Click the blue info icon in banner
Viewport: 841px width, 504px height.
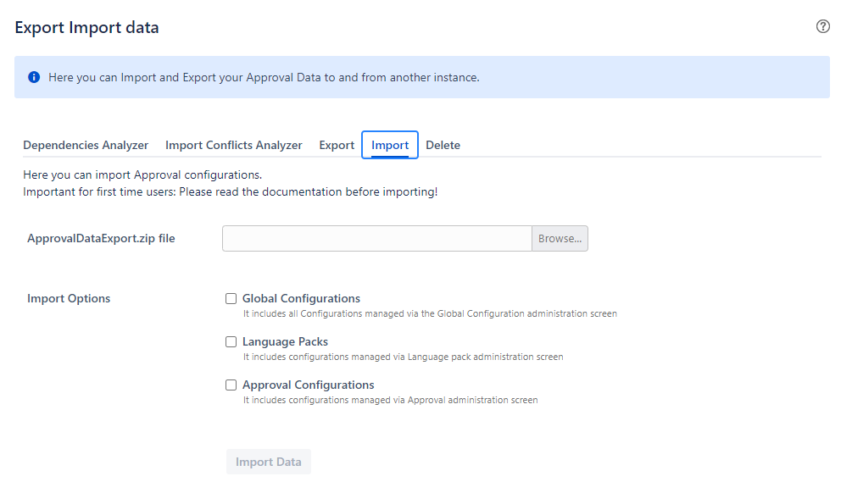pyautogui.click(x=34, y=77)
